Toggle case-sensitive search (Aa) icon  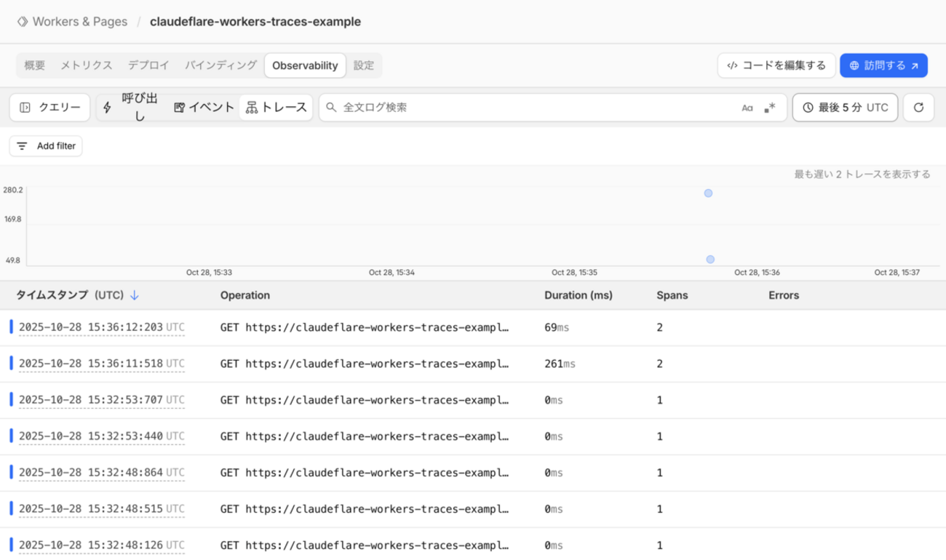747,108
